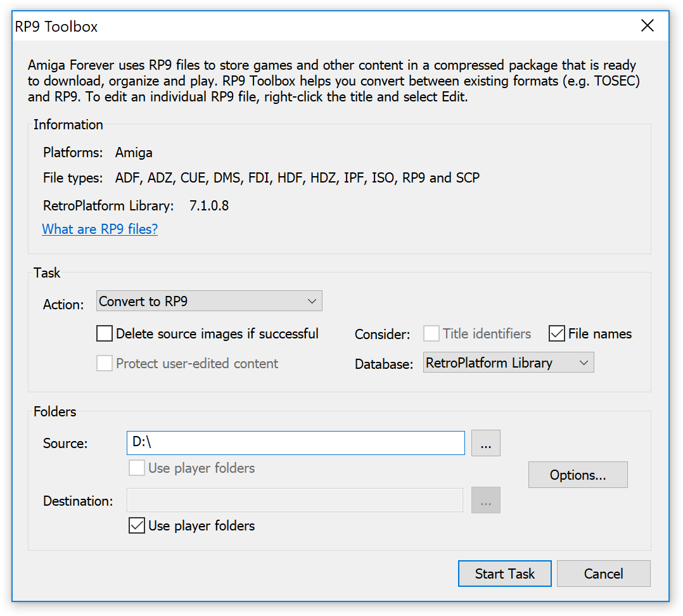Click the Destination folder field
The height and width of the screenshot is (616, 683).
tap(295, 500)
